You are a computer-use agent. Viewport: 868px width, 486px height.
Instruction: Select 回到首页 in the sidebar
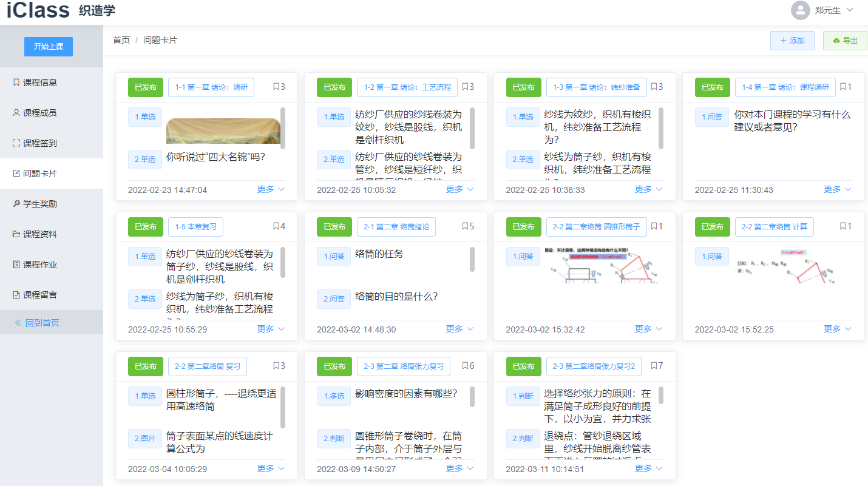pyautogui.click(x=41, y=323)
